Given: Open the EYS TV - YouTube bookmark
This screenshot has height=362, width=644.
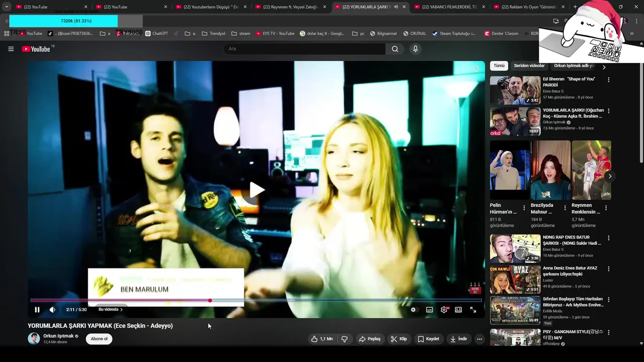Looking at the screenshot, I should click(275, 34).
